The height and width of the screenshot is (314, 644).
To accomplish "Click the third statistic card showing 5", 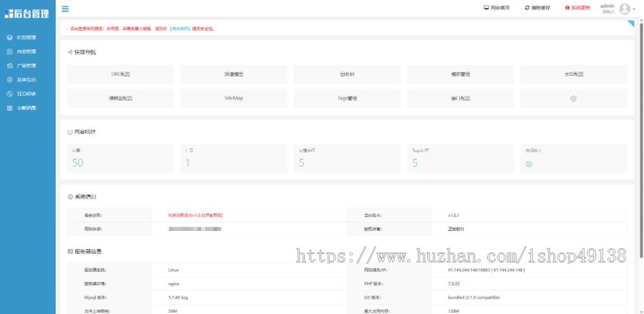I will 347,158.
